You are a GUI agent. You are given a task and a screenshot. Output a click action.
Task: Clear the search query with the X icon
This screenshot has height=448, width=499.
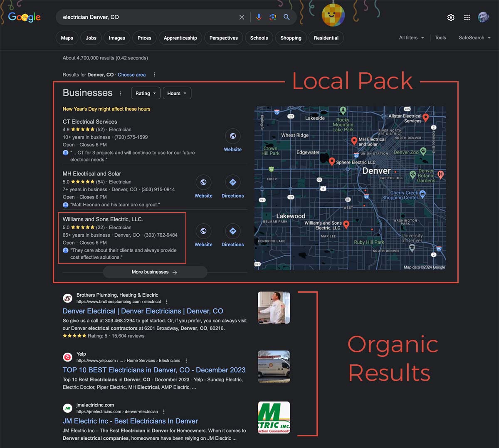pos(242,17)
